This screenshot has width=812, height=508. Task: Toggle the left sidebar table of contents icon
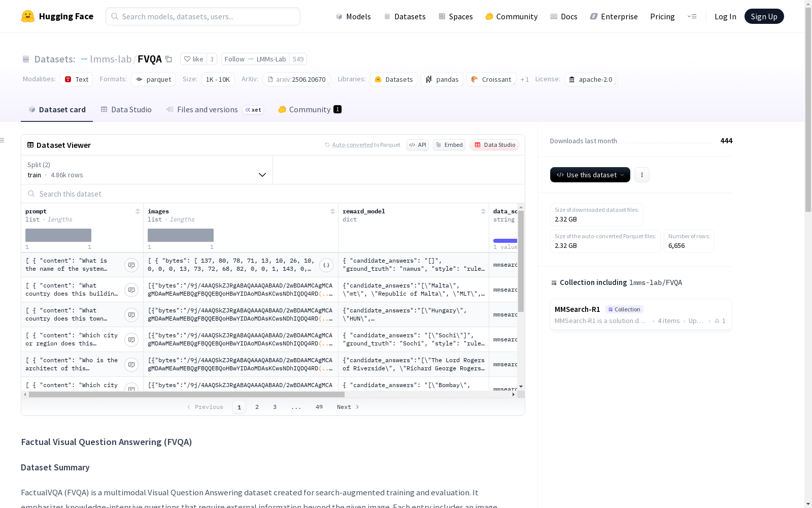pyautogui.click(x=3, y=140)
